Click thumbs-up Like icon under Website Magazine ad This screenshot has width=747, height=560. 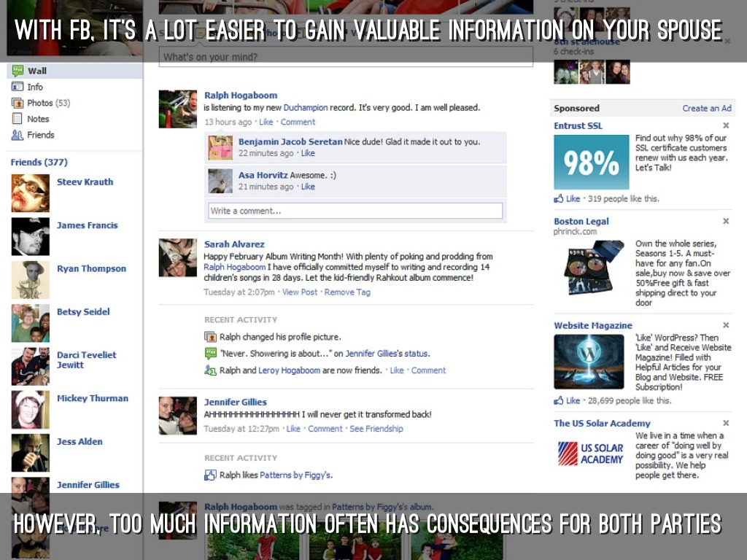559,400
